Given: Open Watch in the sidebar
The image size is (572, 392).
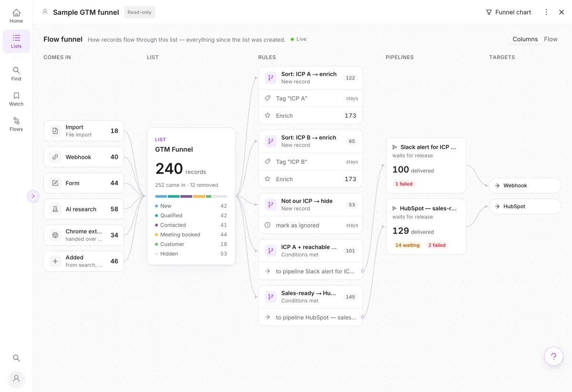Looking at the screenshot, I should click(x=16, y=99).
